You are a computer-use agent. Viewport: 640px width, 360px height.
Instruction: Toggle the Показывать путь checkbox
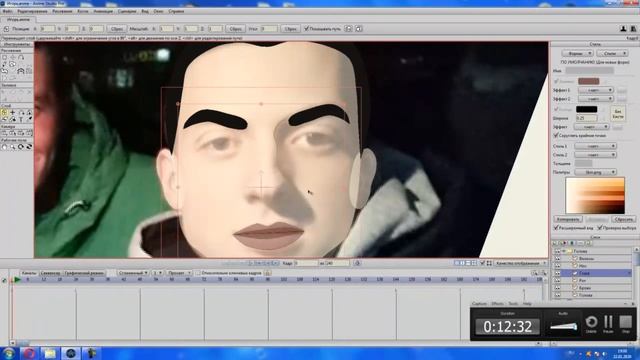click(307, 29)
